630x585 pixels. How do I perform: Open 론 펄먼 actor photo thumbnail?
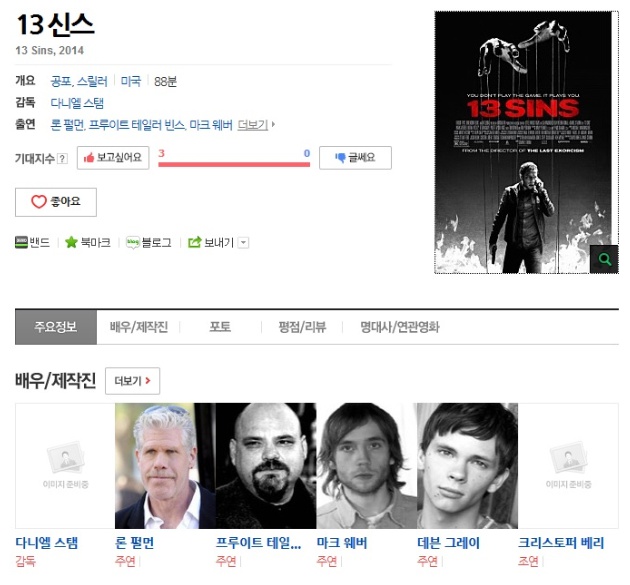165,466
